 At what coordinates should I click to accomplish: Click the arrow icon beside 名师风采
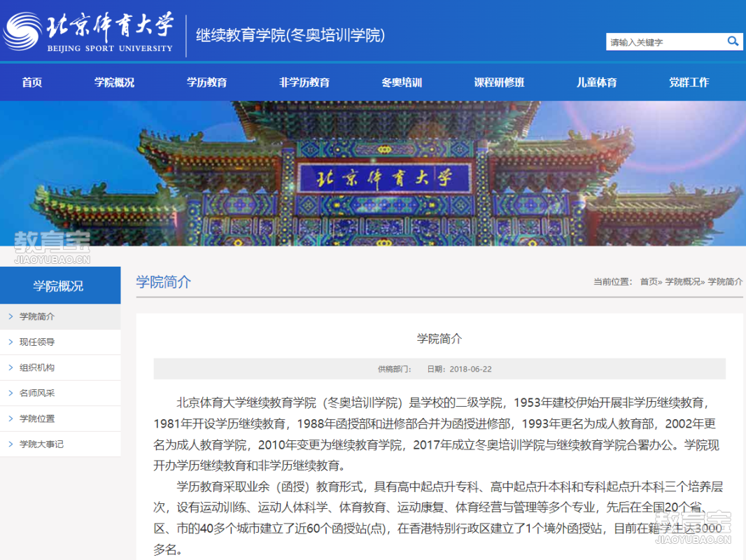[10, 393]
